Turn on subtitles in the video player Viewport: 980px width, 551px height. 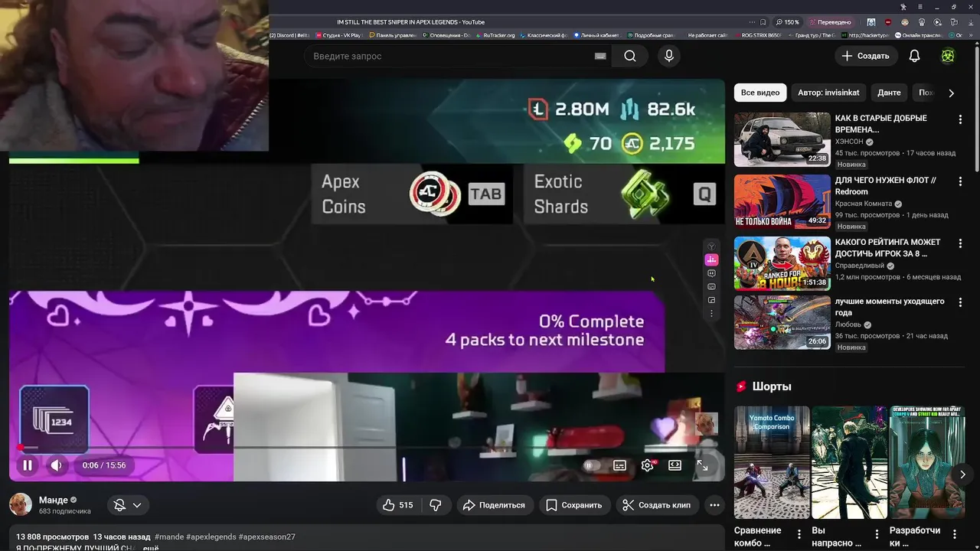point(619,465)
